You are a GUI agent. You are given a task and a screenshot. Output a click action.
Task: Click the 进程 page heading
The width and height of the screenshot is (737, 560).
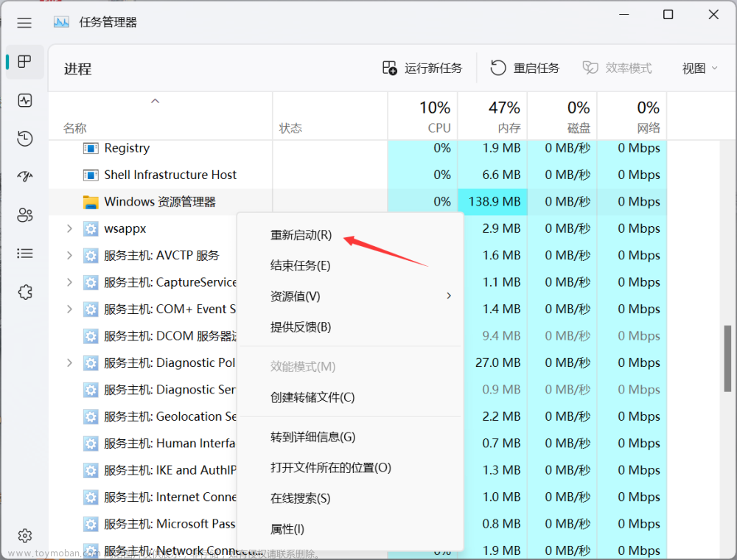coord(77,69)
